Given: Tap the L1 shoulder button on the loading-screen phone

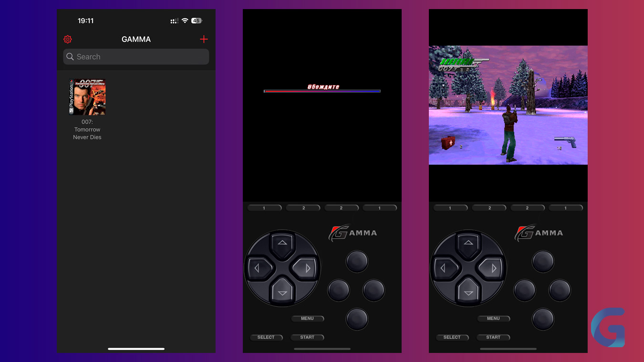Looking at the screenshot, I should coord(264,208).
